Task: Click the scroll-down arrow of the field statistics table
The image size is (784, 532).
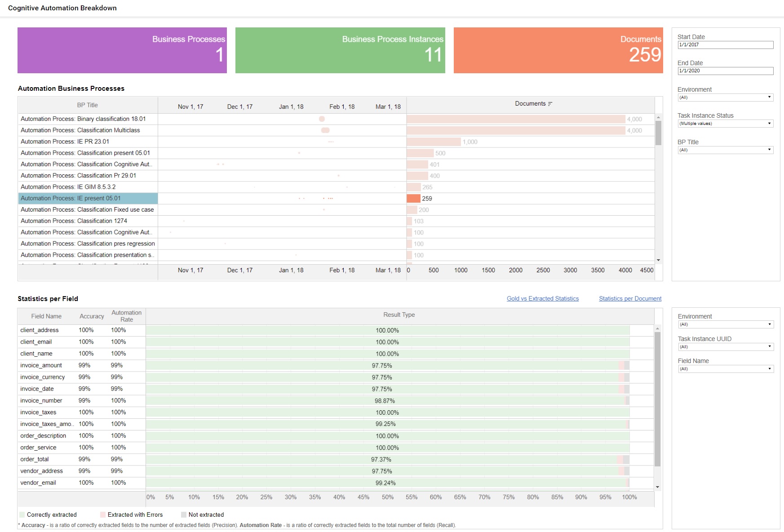Action: point(658,487)
